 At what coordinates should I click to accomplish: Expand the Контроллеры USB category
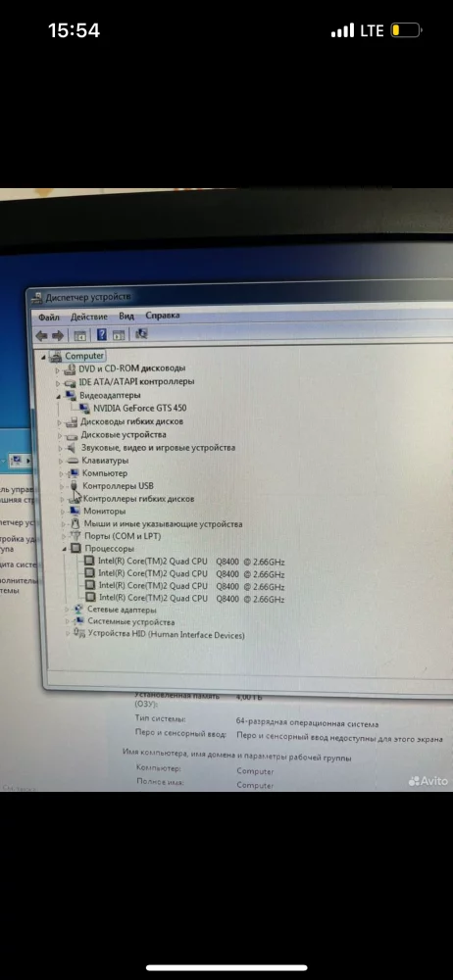[62, 486]
